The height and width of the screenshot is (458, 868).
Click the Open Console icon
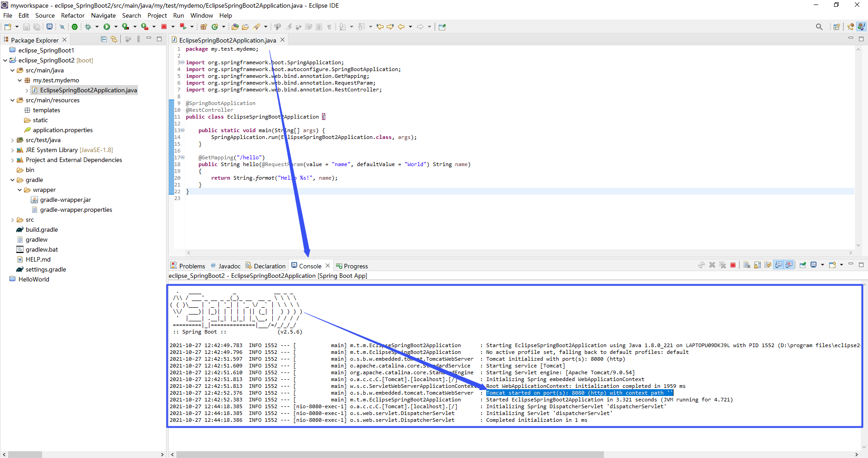pyautogui.click(x=832, y=265)
